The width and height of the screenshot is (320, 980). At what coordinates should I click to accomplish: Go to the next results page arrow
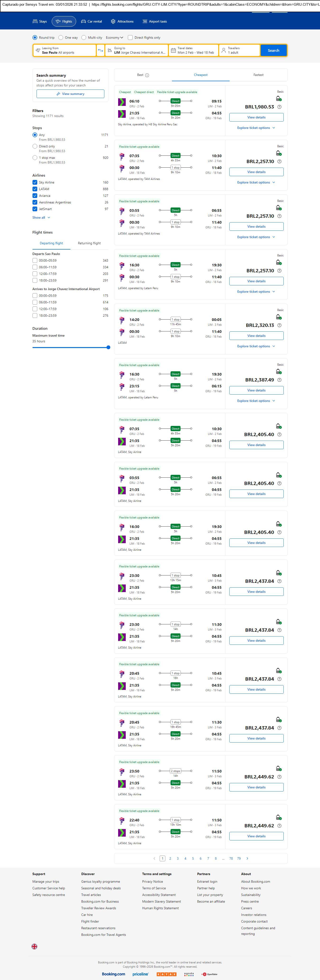click(x=247, y=858)
